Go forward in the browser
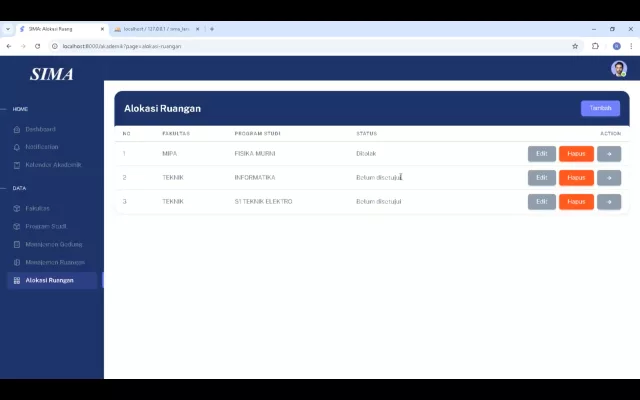Image resolution: width=640 pixels, height=400 pixels. (23, 46)
